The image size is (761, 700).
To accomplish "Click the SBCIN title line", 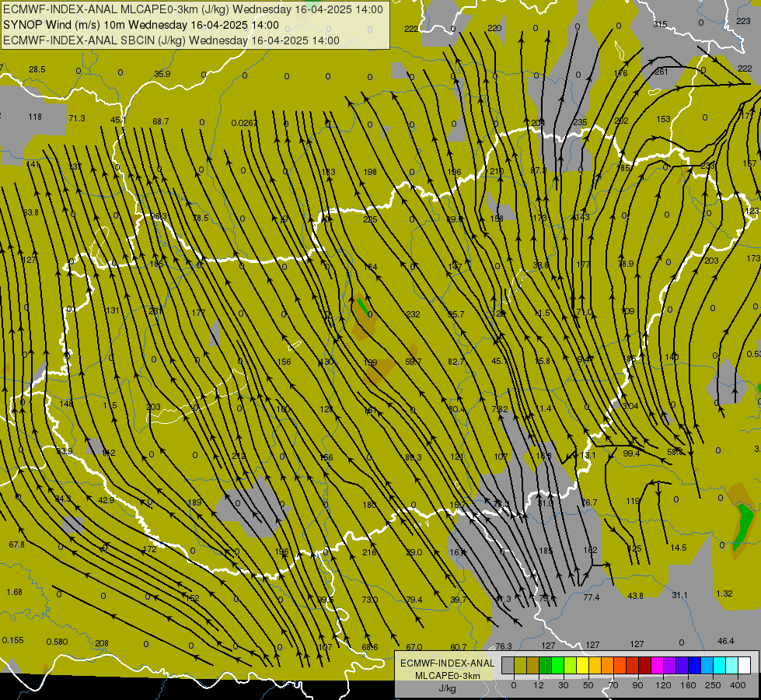I will (171, 40).
